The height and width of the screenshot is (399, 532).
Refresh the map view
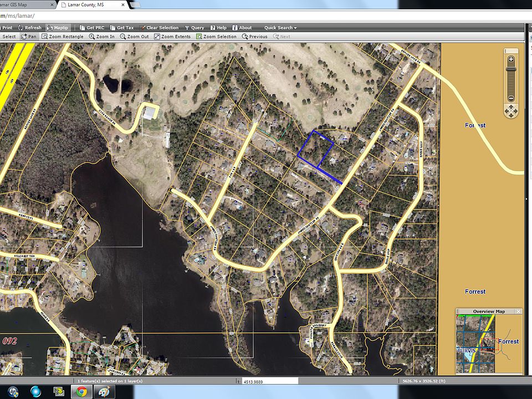pos(30,28)
